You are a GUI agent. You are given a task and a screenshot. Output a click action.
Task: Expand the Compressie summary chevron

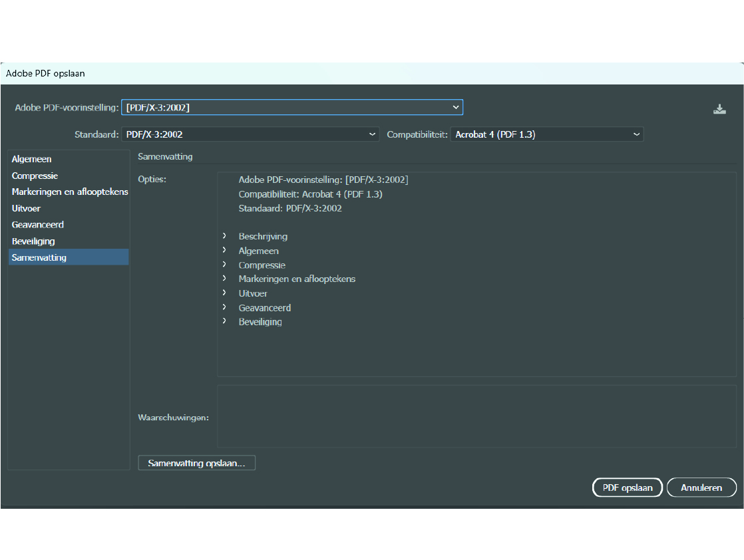pyautogui.click(x=224, y=265)
